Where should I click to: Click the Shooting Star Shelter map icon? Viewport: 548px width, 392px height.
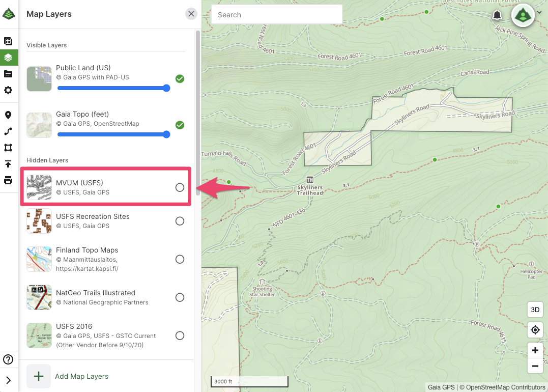tap(262, 282)
